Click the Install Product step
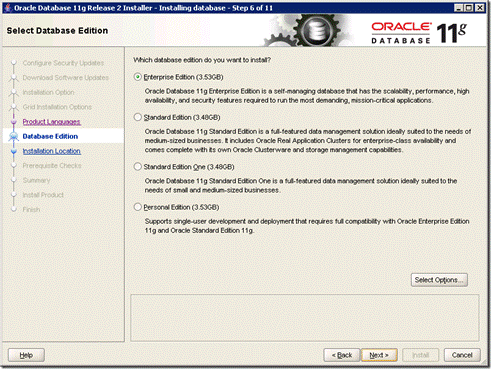Image resolution: width=491 pixels, height=369 pixels. 43,195
